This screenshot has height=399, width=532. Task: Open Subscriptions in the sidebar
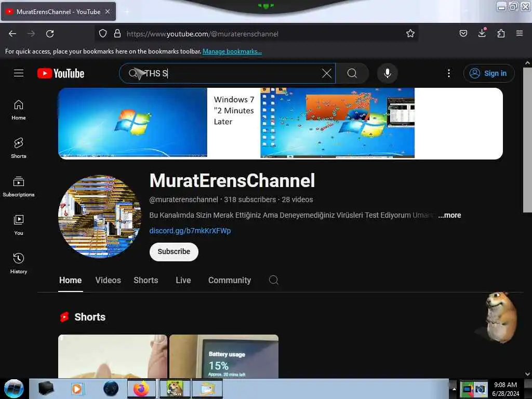(x=19, y=187)
